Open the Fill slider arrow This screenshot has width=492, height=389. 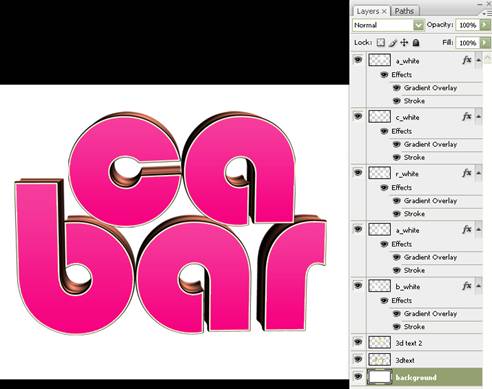pyautogui.click(x=484, y=43)
